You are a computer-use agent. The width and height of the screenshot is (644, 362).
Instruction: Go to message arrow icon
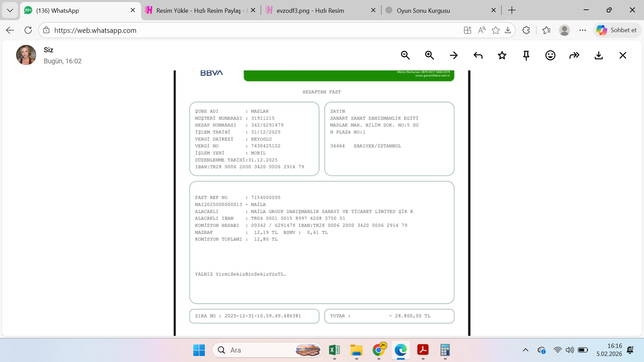click(453, 55)
